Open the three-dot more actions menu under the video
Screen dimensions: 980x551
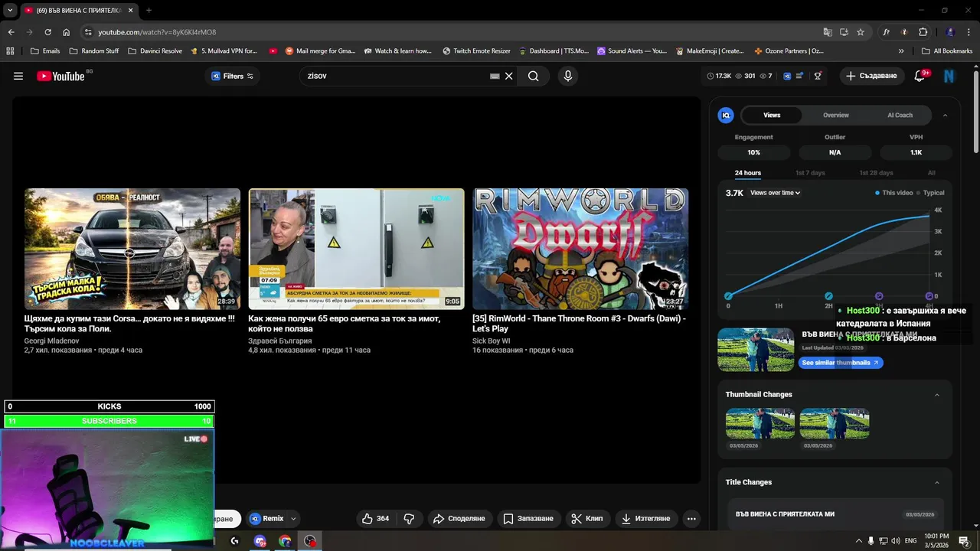[691, 518]
